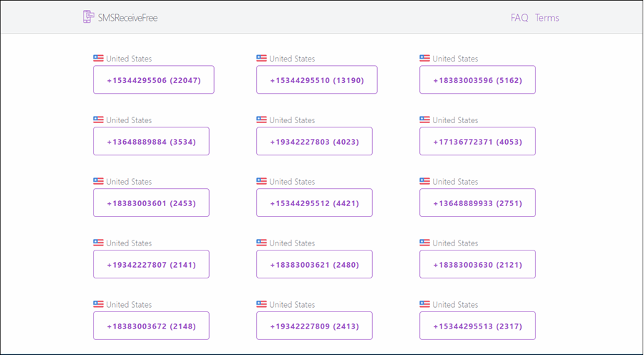Open number +19342227807 (2141)
Screen dimensions: 644x355
click(151, 265)
